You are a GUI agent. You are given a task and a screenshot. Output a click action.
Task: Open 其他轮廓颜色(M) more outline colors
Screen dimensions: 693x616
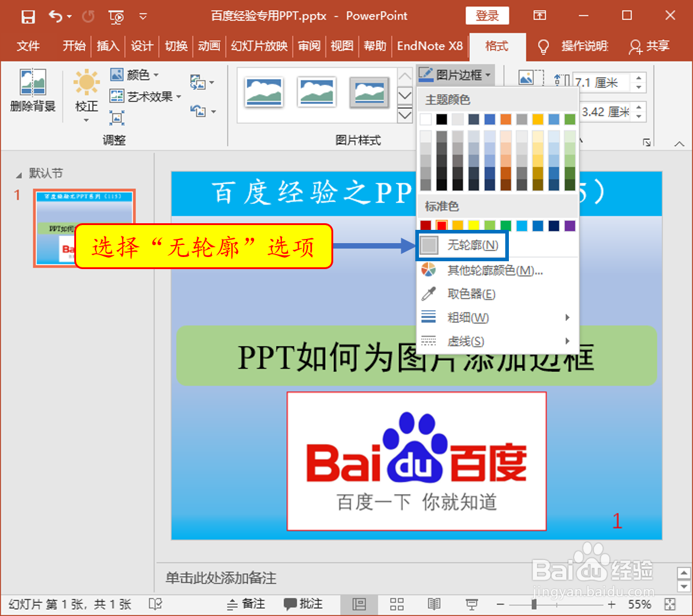[x=497, y=270]
